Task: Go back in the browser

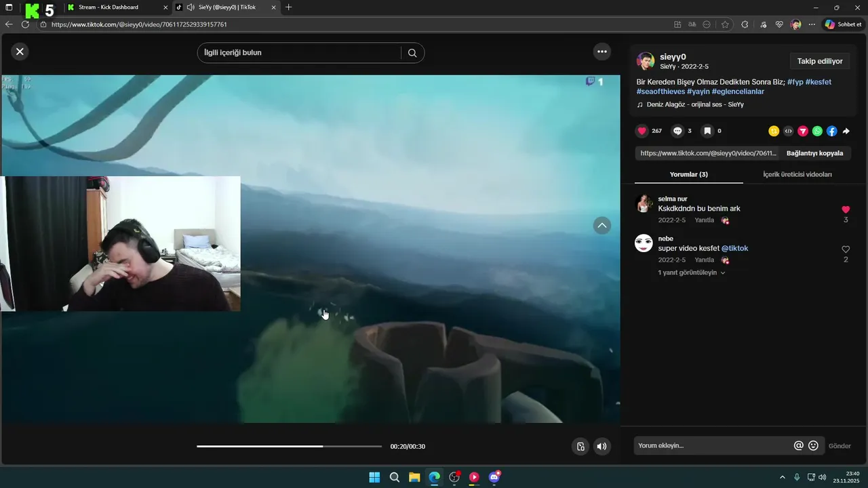Action: 9,24
